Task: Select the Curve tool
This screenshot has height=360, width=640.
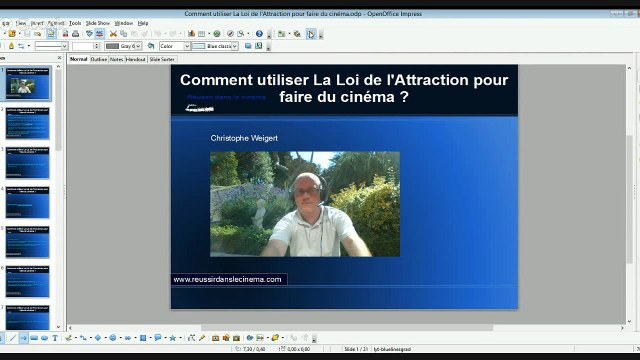Action: (x=68, y=338)
